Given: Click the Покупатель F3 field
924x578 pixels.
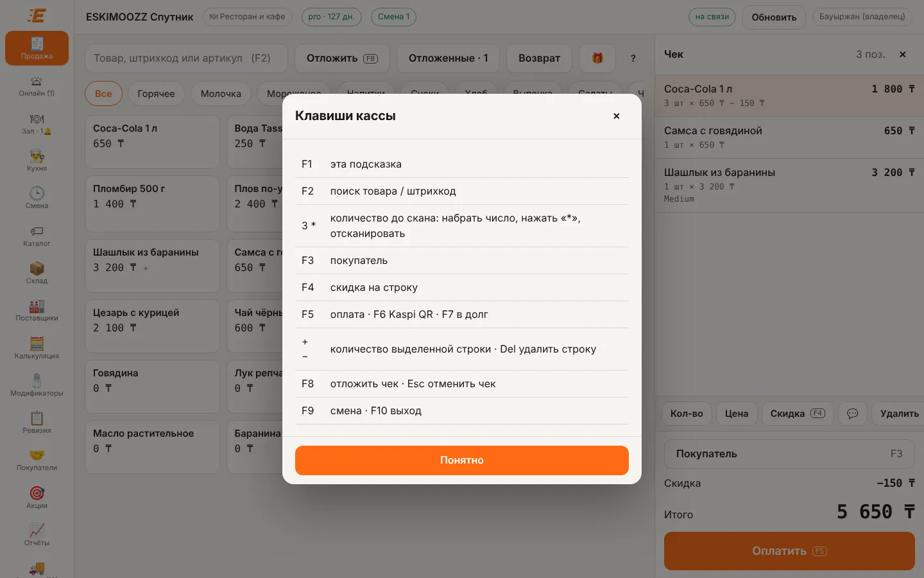Looking at the screenshot, I should (x=789, y=454).
